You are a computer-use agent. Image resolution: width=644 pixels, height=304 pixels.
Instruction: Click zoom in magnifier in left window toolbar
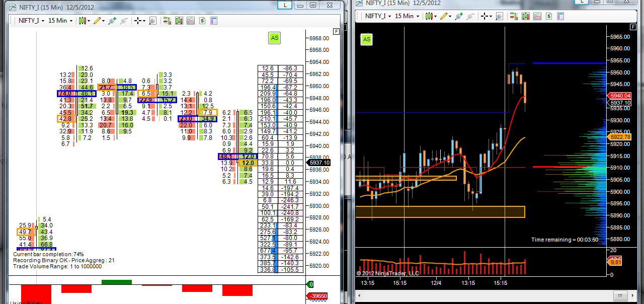pyautogui.click(x=111, y=21)
